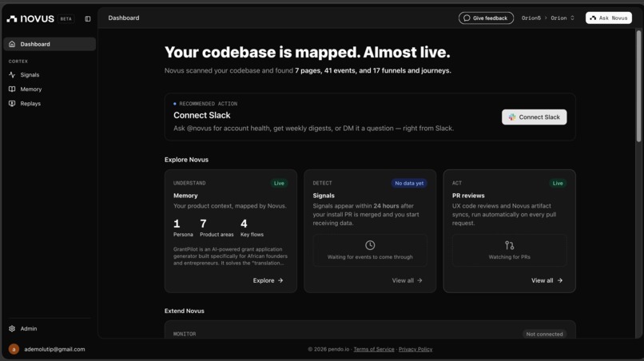Click the Memory card title
Image resolution: width=644 pixels, height=361 pixels.
[x=185, y=196]
